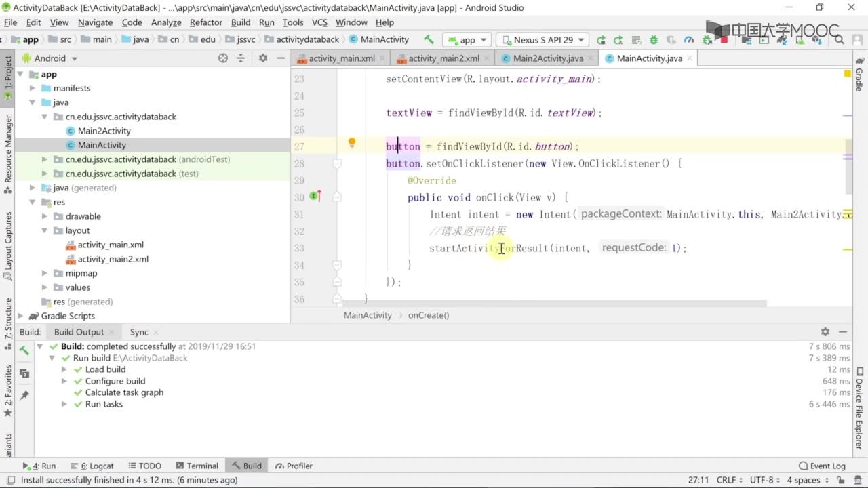Click the hammer icon in Build panel sidebar
The image size is (868, 488).
tap(24, 350)
